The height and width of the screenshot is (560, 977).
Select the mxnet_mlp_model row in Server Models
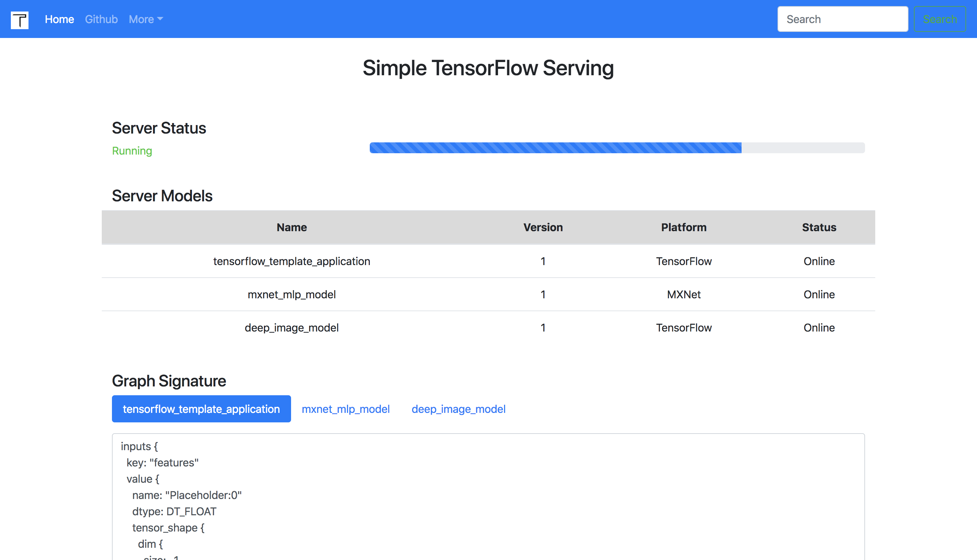pyautogui.click(x=291, y=294)
